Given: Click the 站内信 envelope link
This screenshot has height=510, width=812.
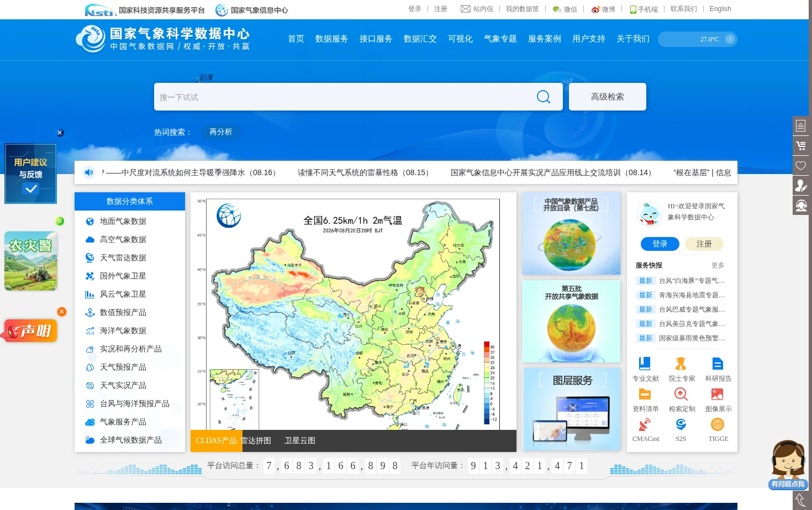Looking at the screenshot, I should 477,9.
